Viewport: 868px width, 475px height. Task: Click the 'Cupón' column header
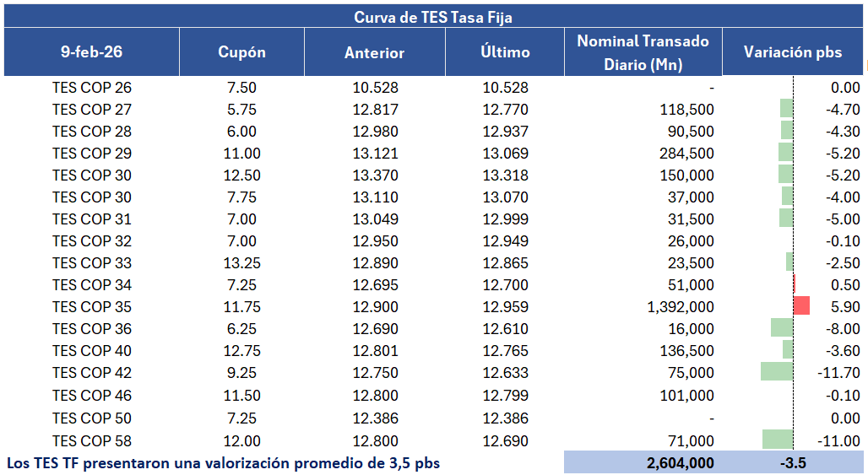(x=241, y=51)
